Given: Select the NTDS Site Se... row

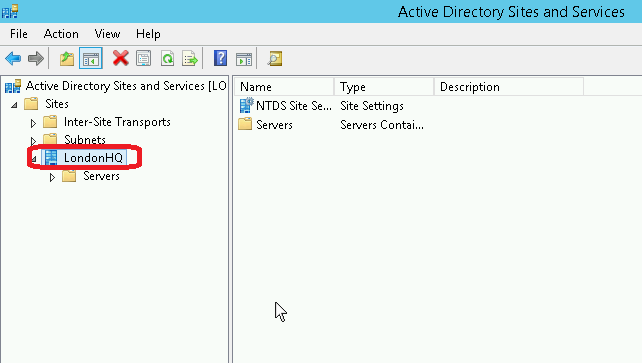Looking at the screenshot, I should 294,106.
